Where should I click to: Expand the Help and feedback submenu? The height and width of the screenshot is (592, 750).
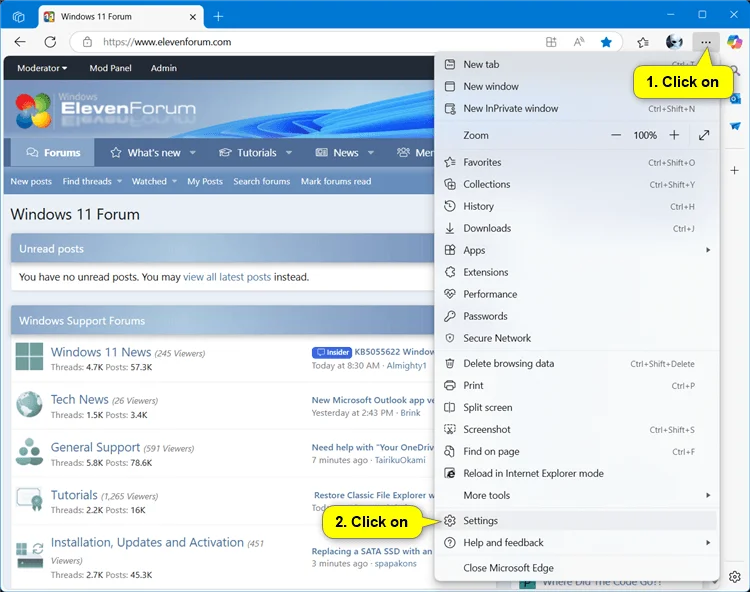577,543
